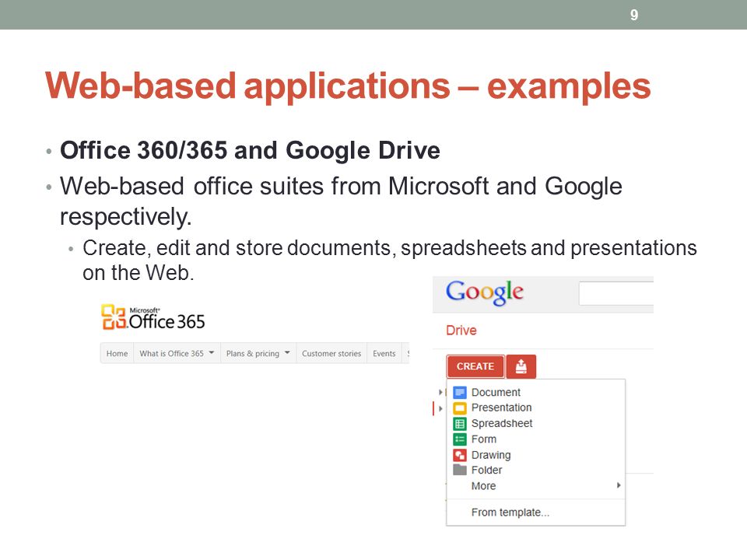Viewport: 747px width, 560px height.
Task: Select the green Spreadsheet icon
Action: click(460, 424)
